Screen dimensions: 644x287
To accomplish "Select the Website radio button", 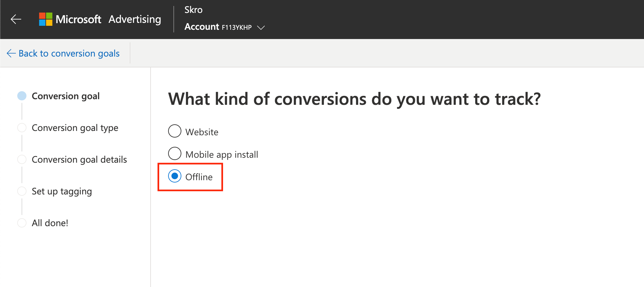I will (x=175, y=131).
